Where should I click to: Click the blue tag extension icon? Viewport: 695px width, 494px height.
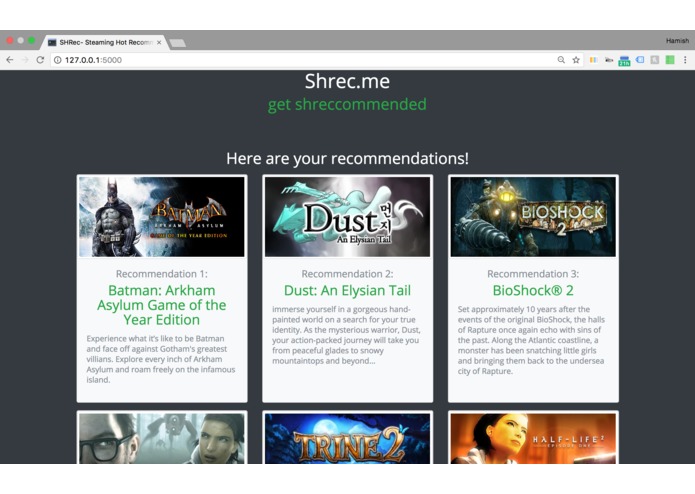pyautogui.click(x=640, y=59)
